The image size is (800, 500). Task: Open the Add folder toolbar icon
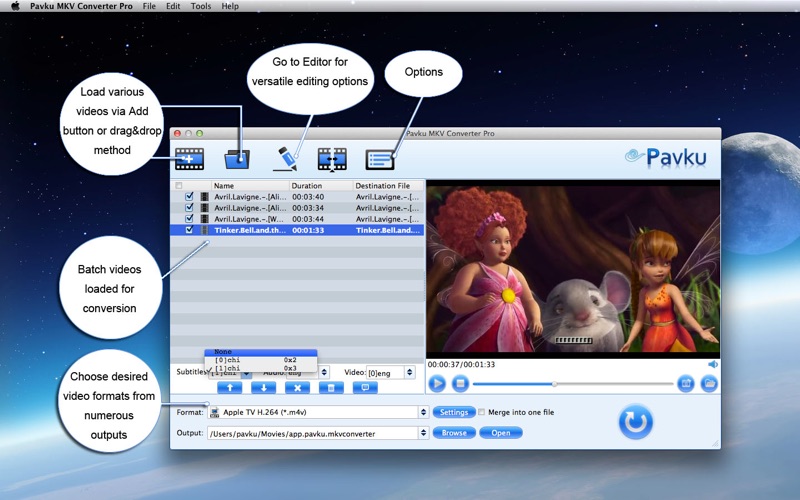coord(237,159)
